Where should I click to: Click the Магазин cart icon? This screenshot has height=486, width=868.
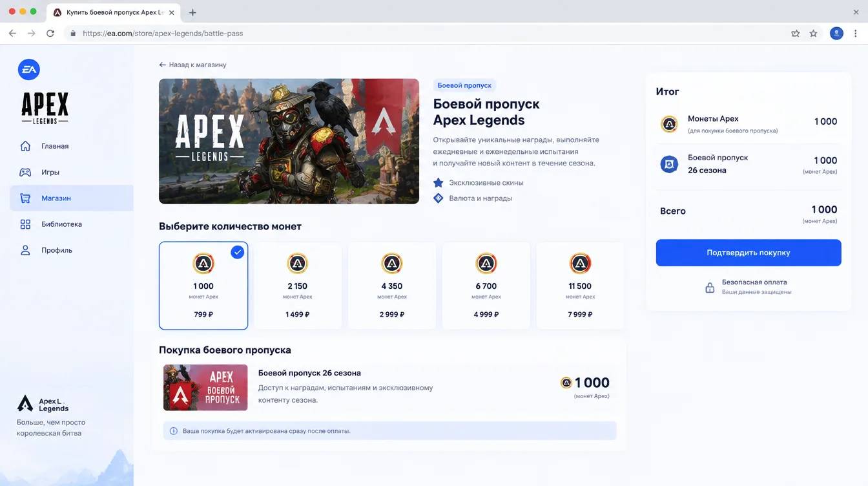click(x=25, y=198)
